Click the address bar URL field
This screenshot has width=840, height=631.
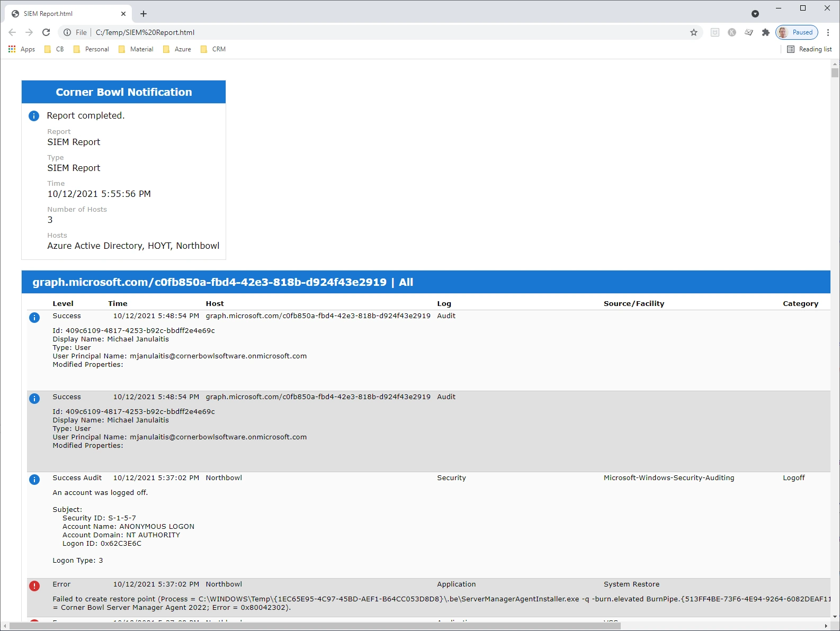[x=371, y=32]
